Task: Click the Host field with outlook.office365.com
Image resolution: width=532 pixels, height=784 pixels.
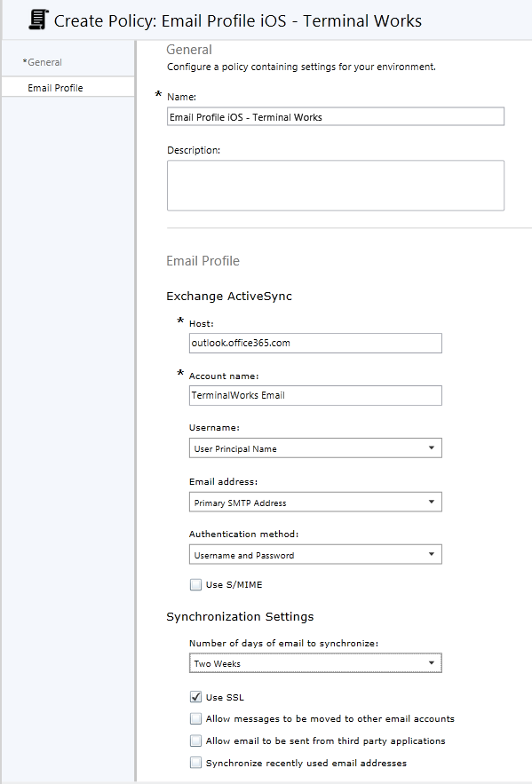Action: coord(315,343)
